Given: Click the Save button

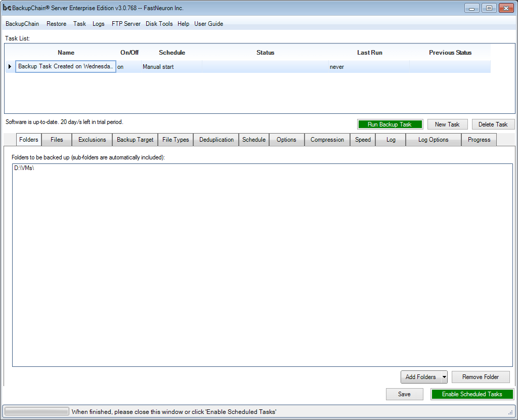Looking at the screenshot, I should pos(404,394).
